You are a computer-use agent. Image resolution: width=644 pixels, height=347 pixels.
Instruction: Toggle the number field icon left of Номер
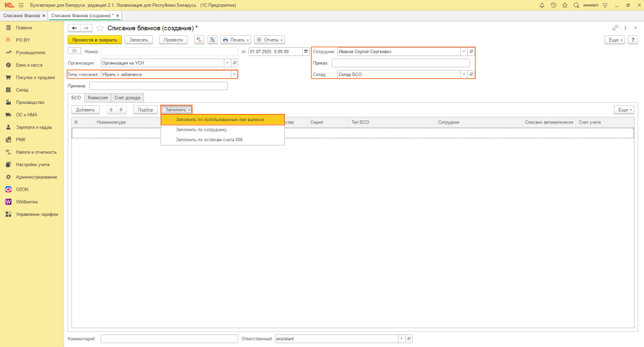pyautogui.click(x=74, y=51)
